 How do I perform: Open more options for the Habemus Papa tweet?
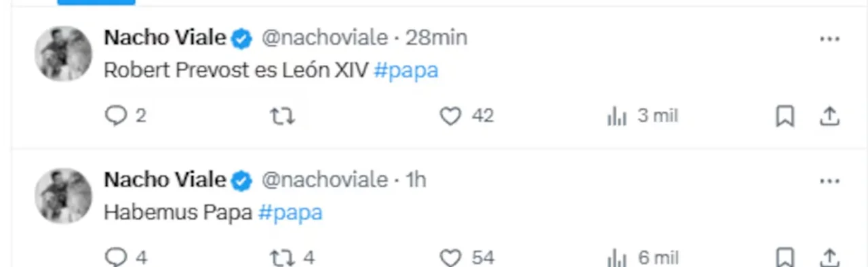[x=830, y=181]
